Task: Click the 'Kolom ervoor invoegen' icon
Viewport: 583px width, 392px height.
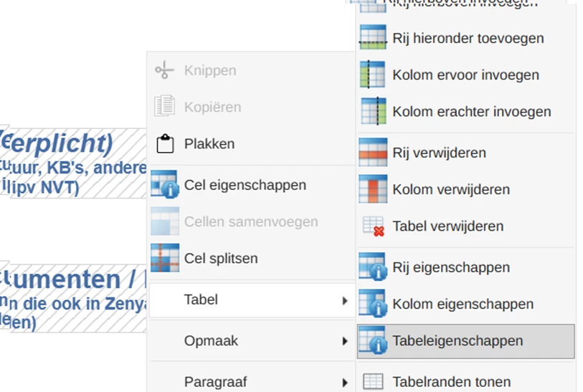Action: (373, 75)
